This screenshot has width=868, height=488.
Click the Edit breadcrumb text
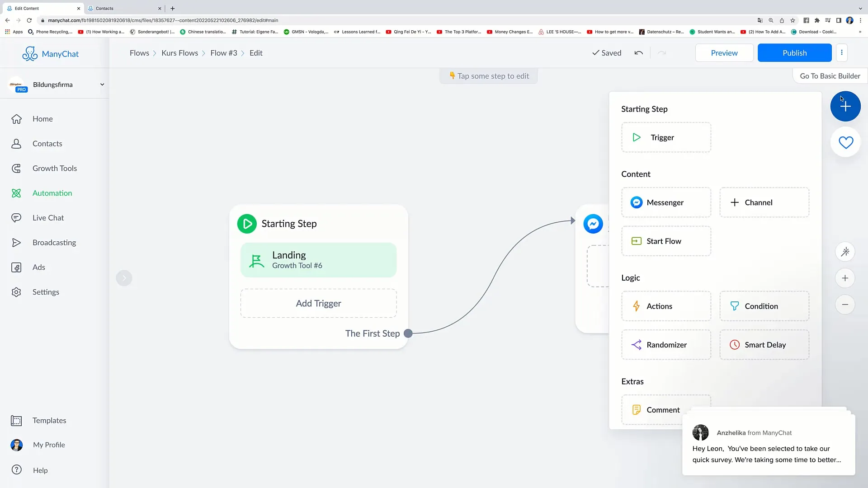pyautogui.click(x=256, y=53)
